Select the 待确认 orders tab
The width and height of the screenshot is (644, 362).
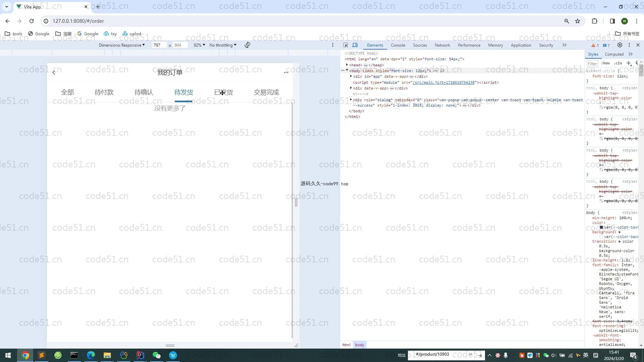144,92
